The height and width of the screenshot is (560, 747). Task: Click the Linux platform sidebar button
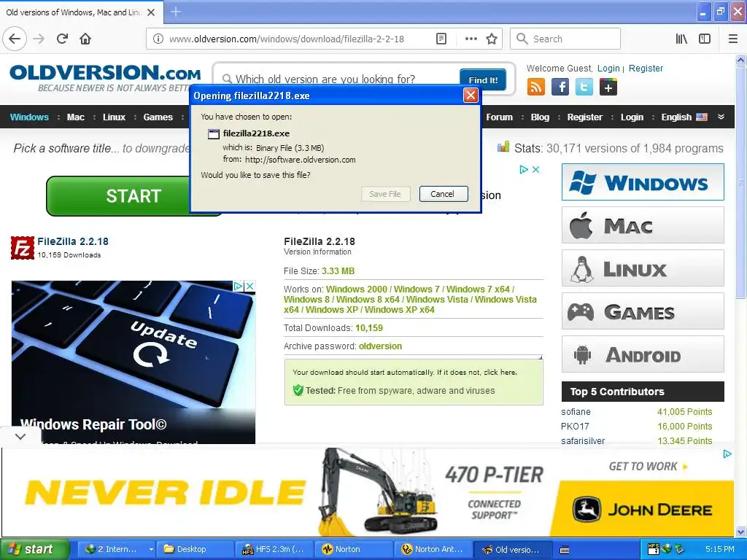tap(643, 268)
